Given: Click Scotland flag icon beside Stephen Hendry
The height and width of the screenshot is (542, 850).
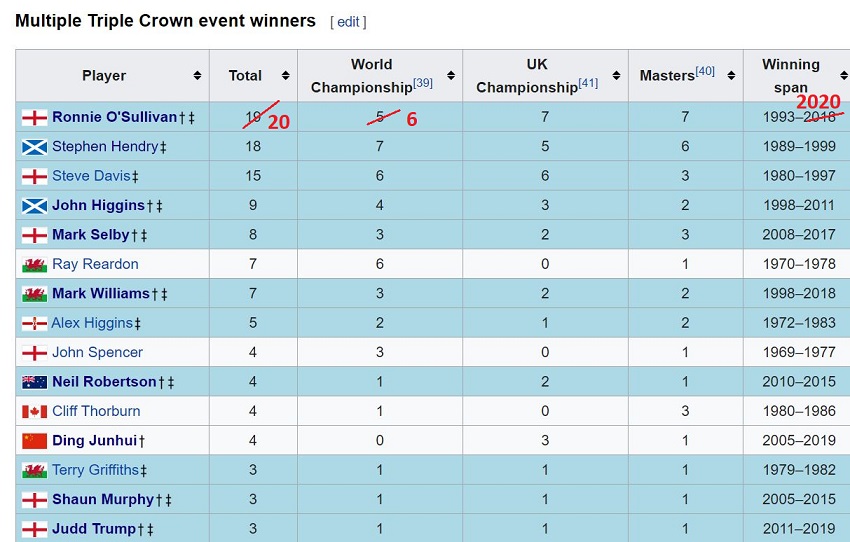Looking at the screenshot, I should tap(34, 147).
